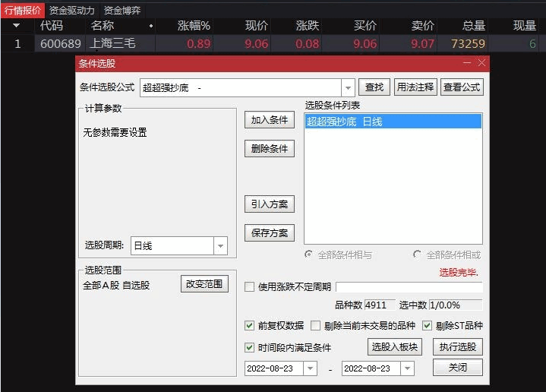Click the end date text field
This screenshot has width=546, height=392.
371,368
